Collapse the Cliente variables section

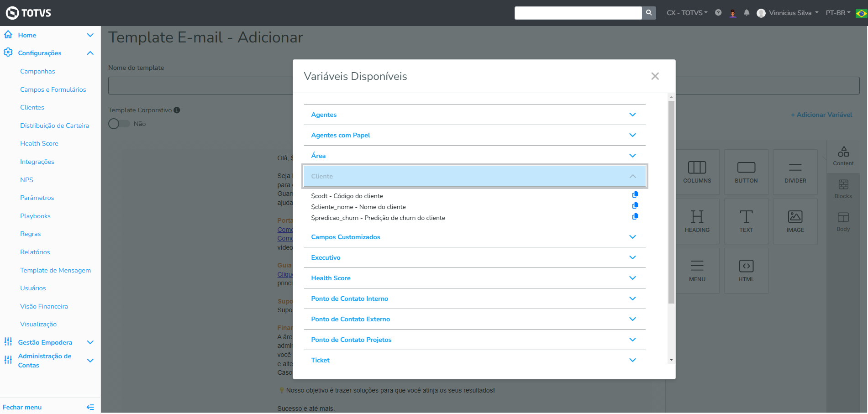[x=475, y=176]
